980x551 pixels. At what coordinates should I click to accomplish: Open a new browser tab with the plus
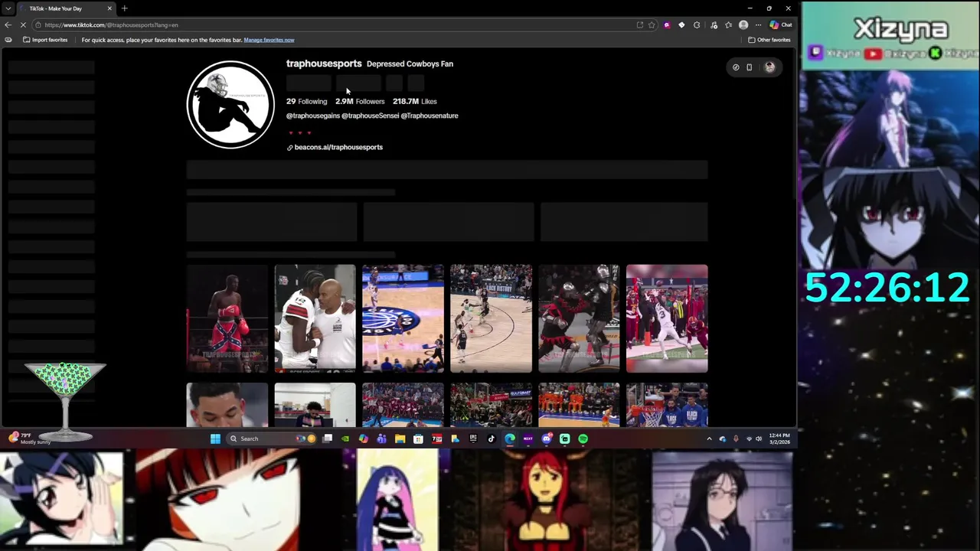pos(124,8)
